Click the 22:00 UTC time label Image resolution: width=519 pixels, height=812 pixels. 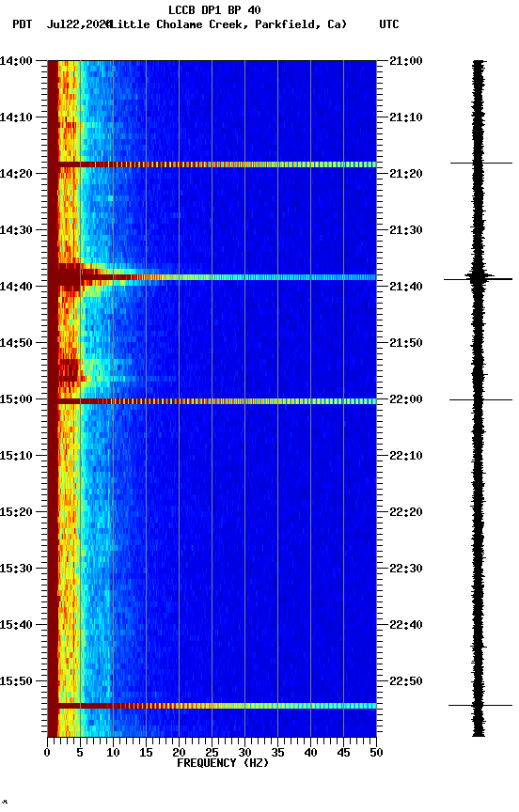coord(406,399)
